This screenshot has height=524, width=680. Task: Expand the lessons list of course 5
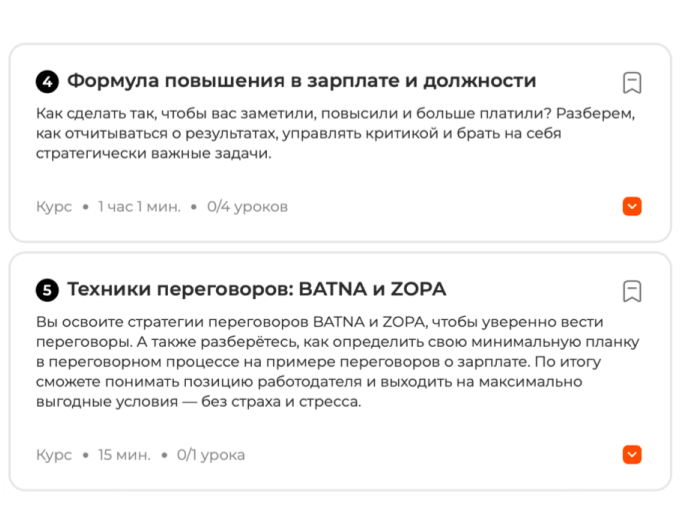[x=632, y=455]
